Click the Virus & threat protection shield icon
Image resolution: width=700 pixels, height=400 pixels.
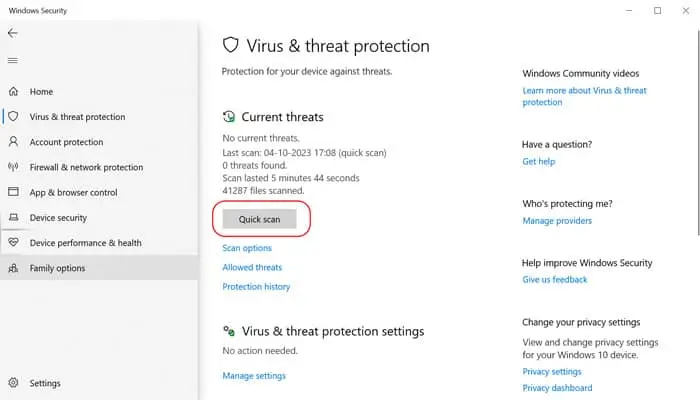pyautogui.click(x=14, y=117)
